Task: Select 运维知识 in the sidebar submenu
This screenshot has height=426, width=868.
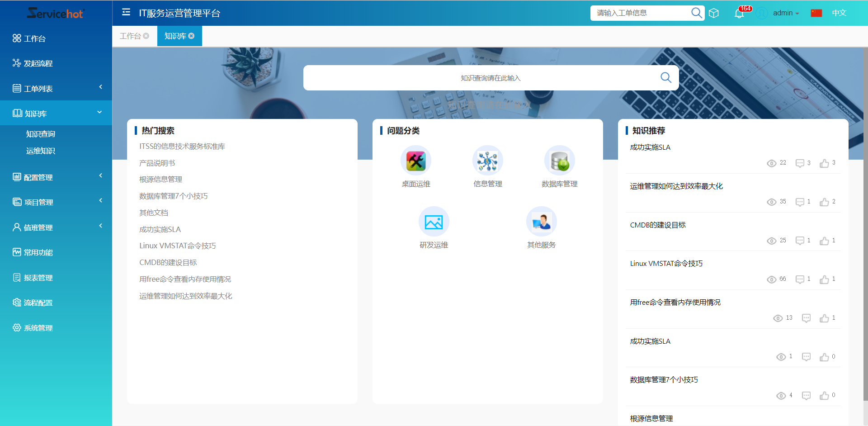Action: click(x=41, y=151)
